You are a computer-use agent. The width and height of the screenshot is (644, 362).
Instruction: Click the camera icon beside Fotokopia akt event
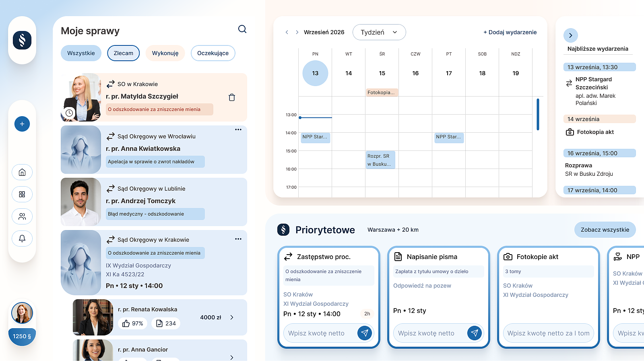[570, 132]
